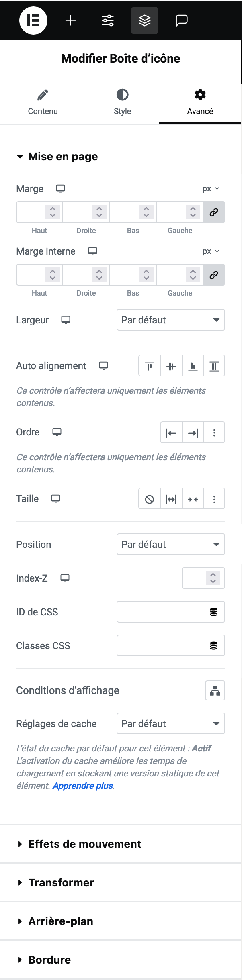
Task: Open the Largeur dropdown
Action: point(171,320)
